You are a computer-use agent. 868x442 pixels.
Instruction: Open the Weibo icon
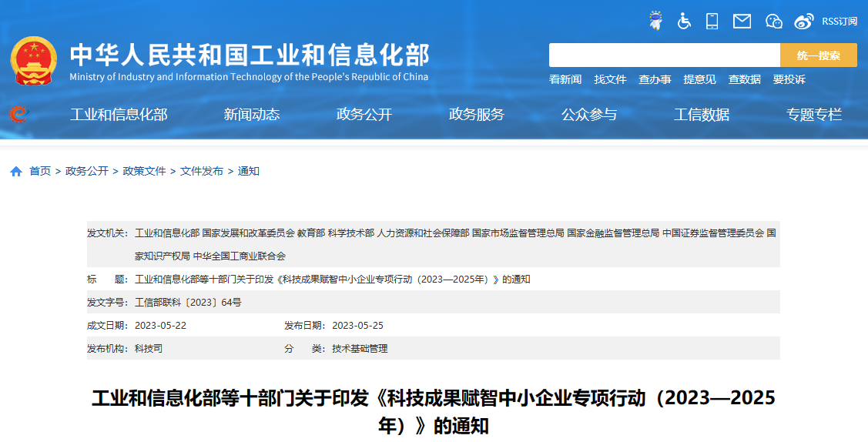(x=804, y=21)
